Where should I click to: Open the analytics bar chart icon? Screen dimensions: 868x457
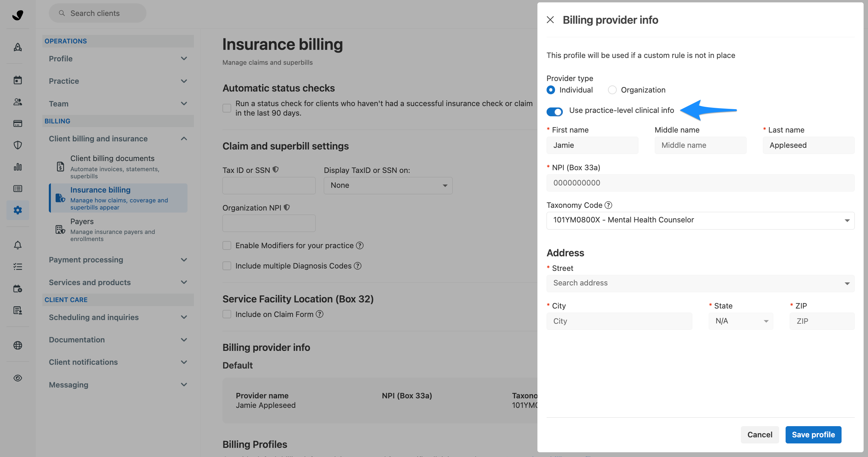click(18, 167)
